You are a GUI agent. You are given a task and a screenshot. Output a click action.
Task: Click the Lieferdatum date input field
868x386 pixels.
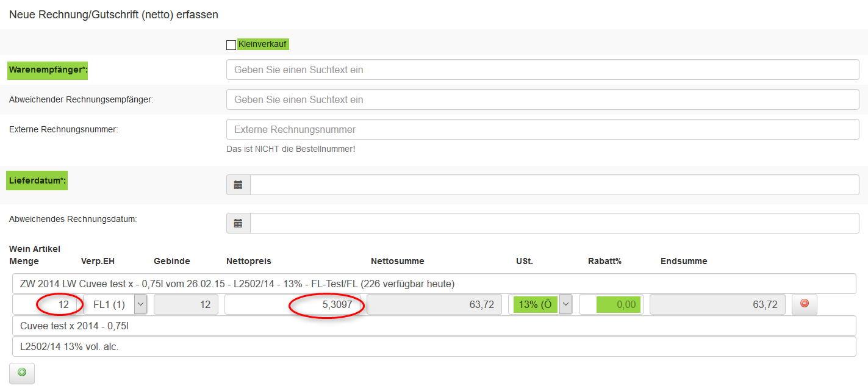click(x=554, y=185)
